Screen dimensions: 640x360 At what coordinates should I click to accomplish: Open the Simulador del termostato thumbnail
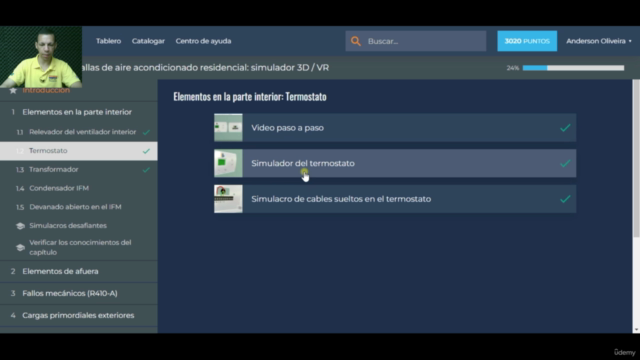tap(228, 163)
